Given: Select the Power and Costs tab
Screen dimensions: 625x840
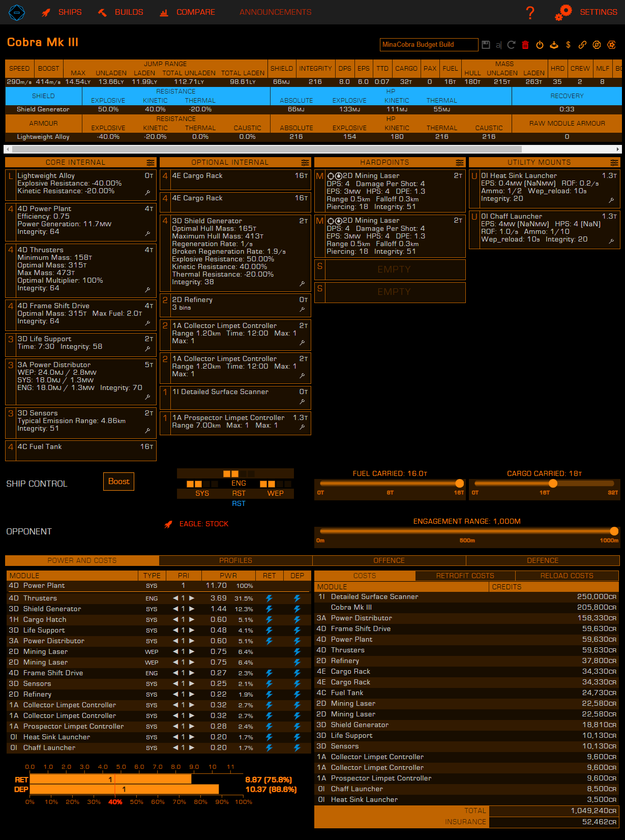Looking at the screenshot, I should tap(82, 560).
